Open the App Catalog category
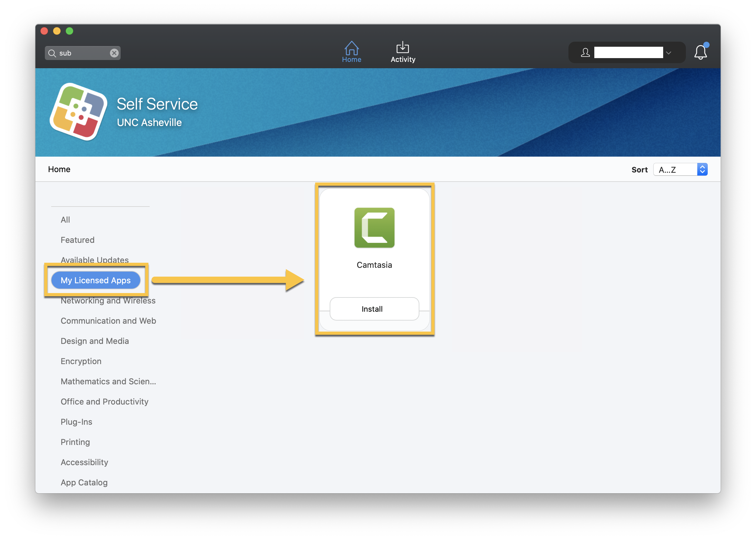The width and height of the screenshot is (756, 540). tap(84, 482)
